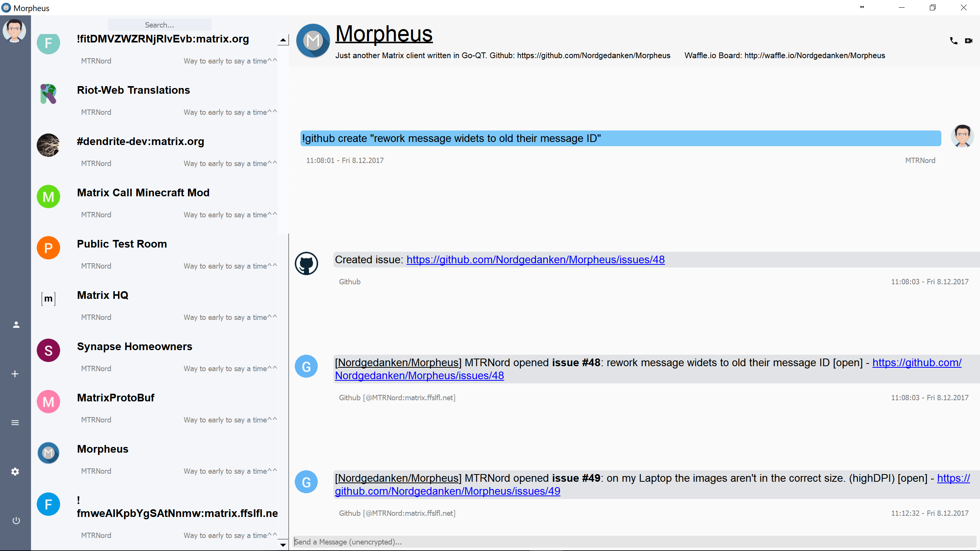Select the Riot-Web Translations room icon
980x551 pixels.
48,94
